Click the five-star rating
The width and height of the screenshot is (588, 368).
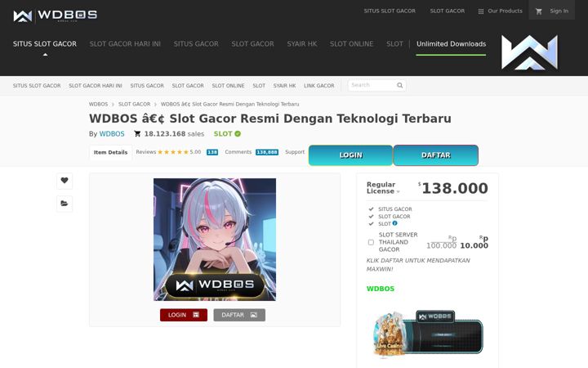coord(173,152)
